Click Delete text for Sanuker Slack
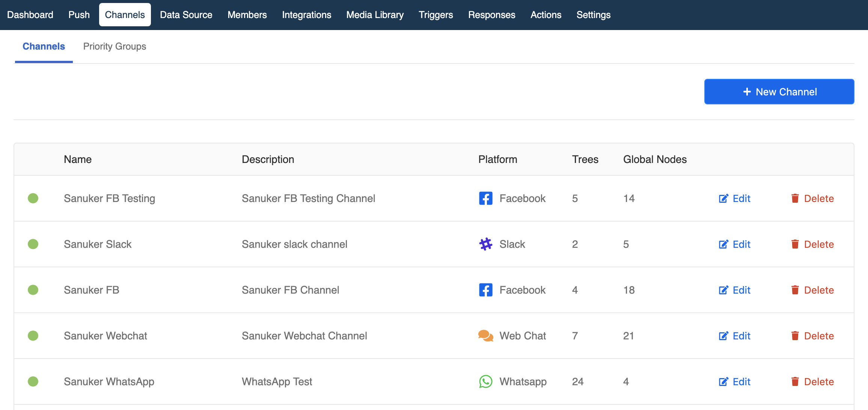This screenshot has height=410, width=868. tap(819, 244)
